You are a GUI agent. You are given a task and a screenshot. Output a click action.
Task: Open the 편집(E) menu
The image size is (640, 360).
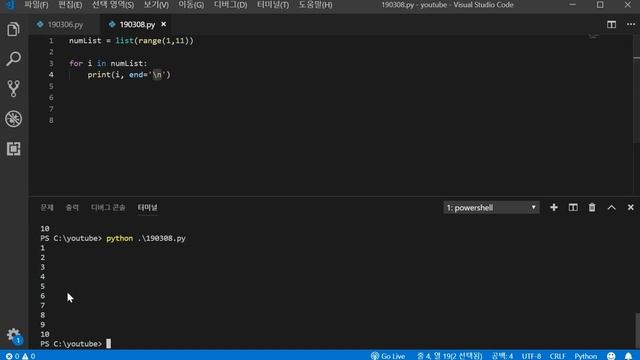pyautogui.click(x=70, y=5)
